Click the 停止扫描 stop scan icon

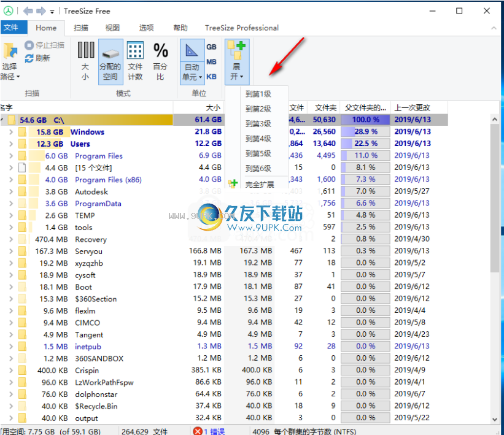pos(29,45)
